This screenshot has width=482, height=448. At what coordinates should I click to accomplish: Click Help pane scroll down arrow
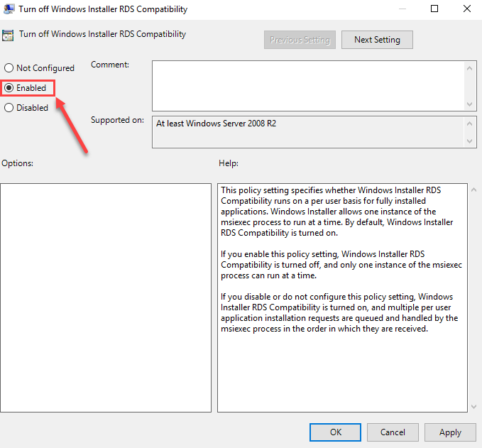(x=473, y=407)
